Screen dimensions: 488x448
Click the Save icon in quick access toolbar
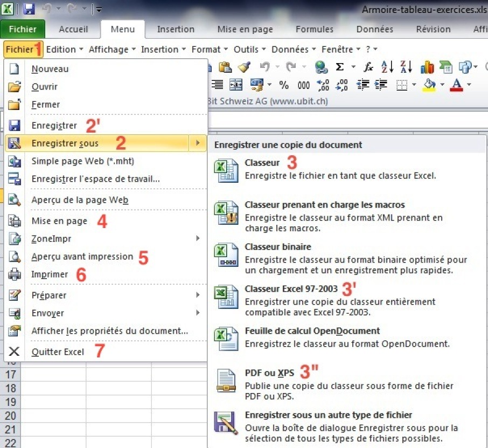29,9
